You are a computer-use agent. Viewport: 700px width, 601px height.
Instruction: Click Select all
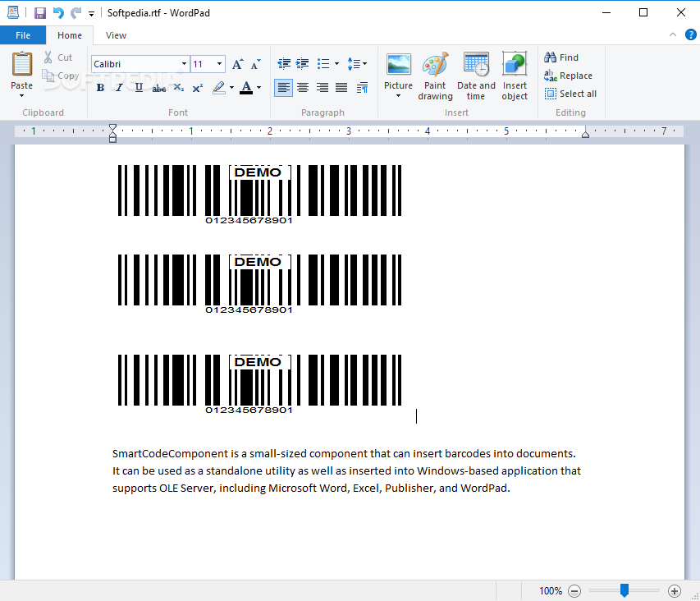coord(570,94)
